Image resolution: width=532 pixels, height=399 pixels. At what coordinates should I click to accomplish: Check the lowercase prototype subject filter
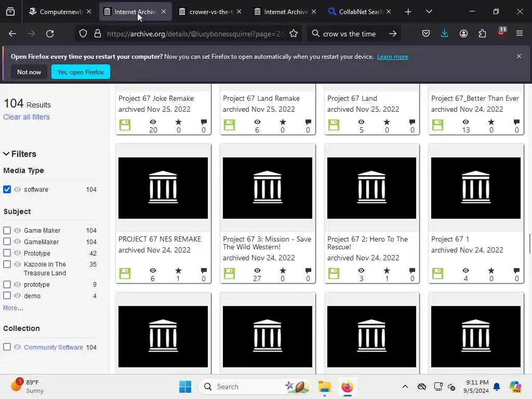point(7,284)
